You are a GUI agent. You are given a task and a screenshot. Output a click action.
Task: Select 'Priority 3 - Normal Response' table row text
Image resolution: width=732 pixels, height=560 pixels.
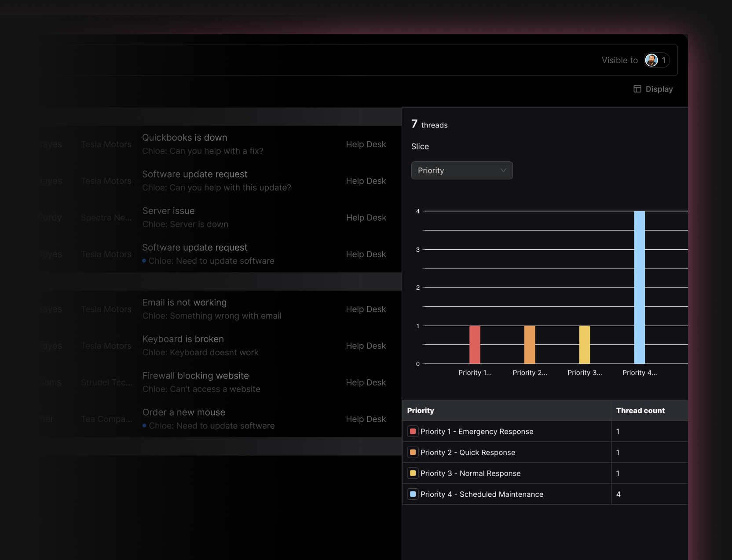click(x=470, y=473)
